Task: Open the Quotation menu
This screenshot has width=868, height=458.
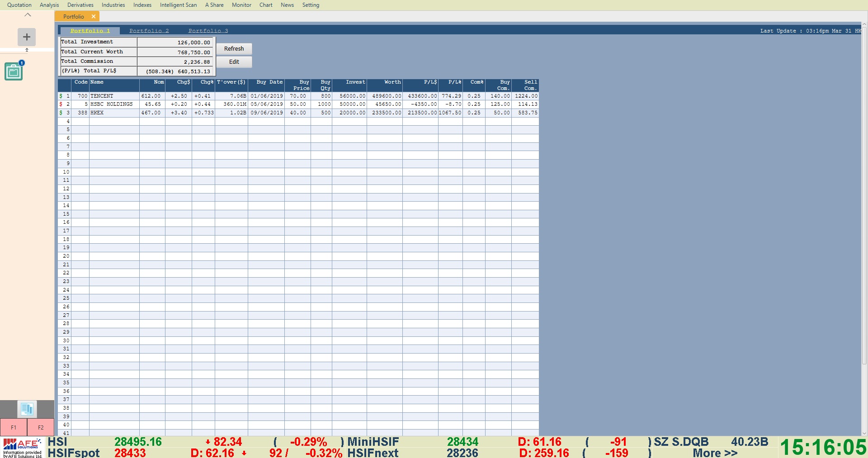Action: pos(19,5)
